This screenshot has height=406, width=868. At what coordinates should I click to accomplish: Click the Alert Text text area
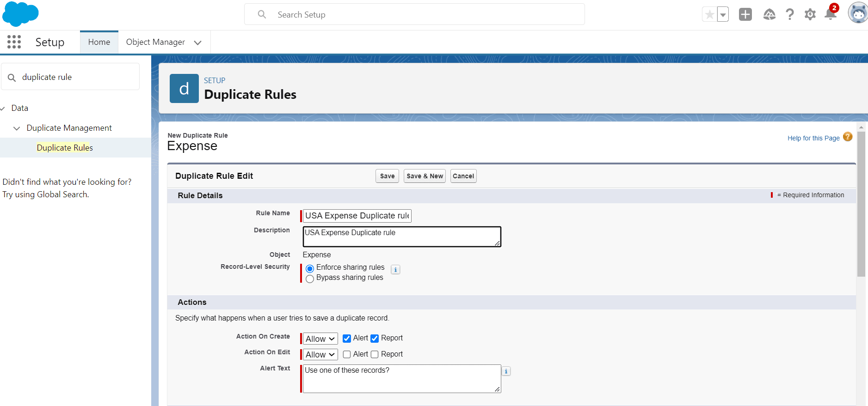pos(402,379)
